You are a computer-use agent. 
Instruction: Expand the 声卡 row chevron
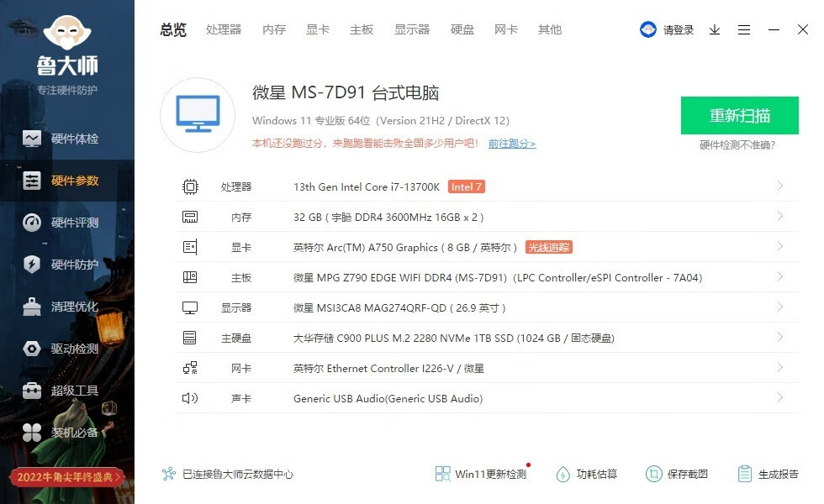point(780,397)
